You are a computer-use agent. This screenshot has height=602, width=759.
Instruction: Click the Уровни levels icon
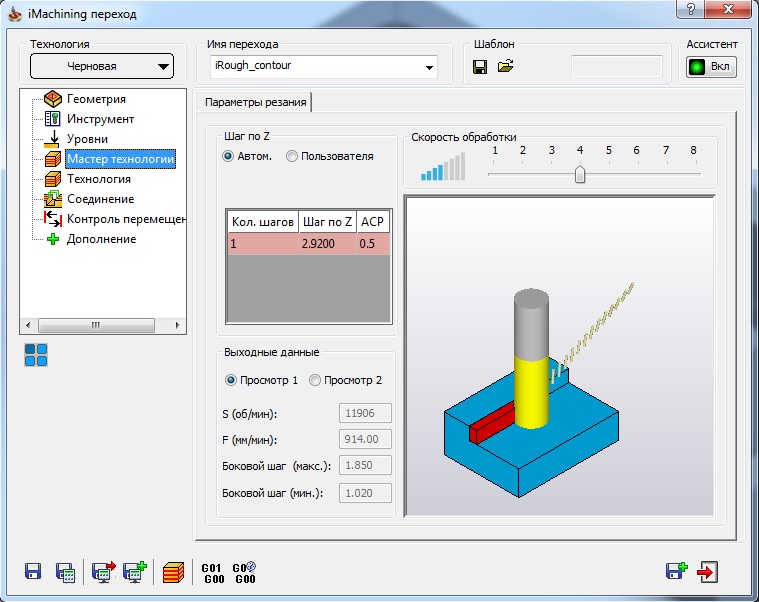tap(52, 139)
